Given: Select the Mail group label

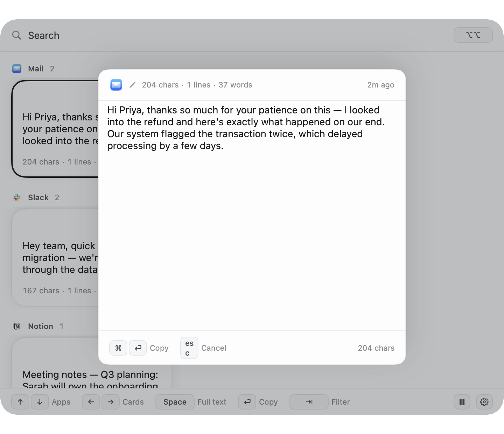Looking at the screenshot, I should pos(36,69).
